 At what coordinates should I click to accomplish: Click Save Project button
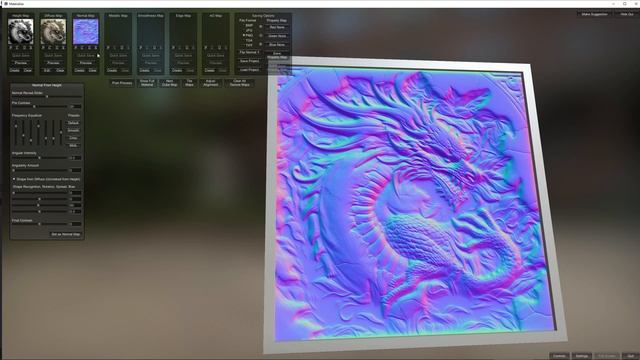(249, 61)
